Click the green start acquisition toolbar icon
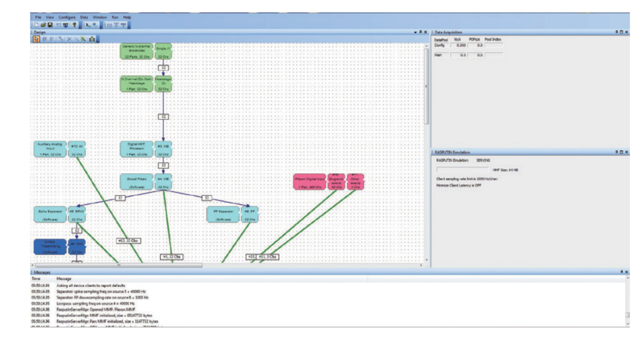Viewport: 644px width, 340px height. 87,24
